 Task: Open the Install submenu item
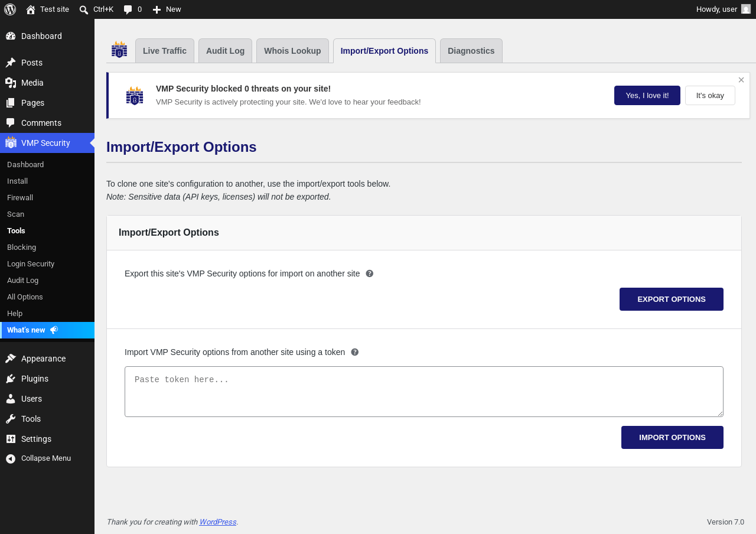(x=47, y=181)
